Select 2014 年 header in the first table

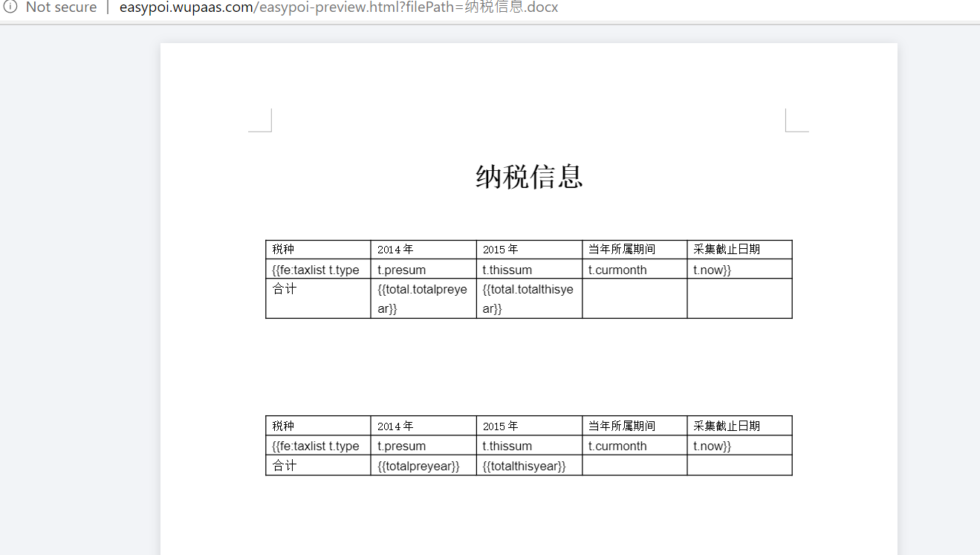[x=395, y=250]
